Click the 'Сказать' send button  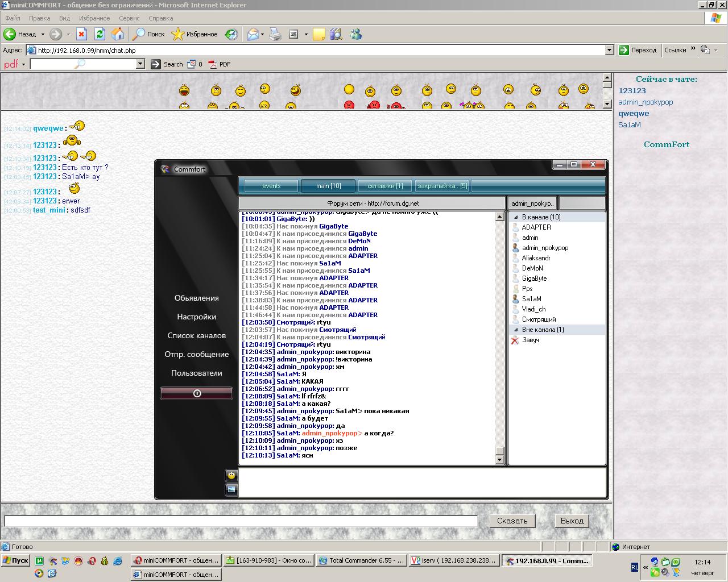click(x=512, y=521)
